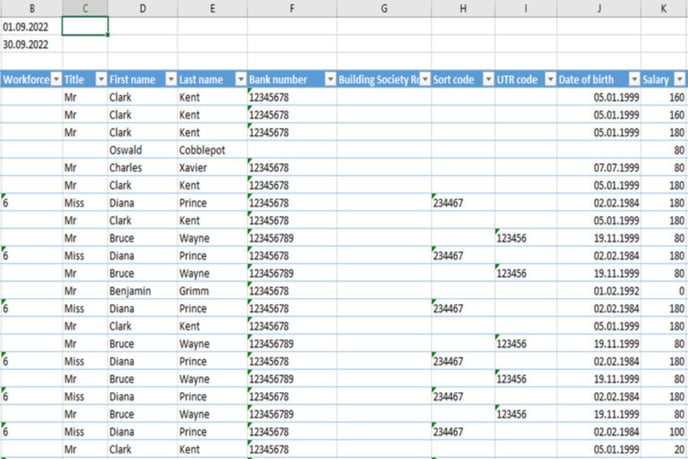This screenshot has height=459, width=688.
Task: Select column D header
Action: [143, 8]
